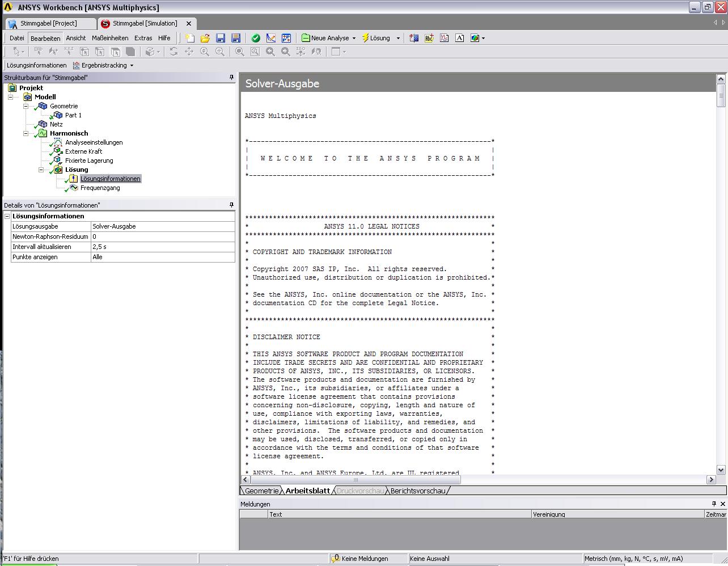The image size is (728, 566).
Task: Click the selection pointer mode icon
Action: point(17,52)
